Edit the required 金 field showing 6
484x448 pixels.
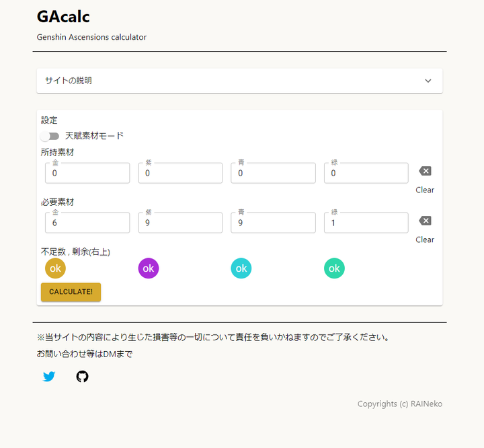pyautogui.click(x=87, y=223)
